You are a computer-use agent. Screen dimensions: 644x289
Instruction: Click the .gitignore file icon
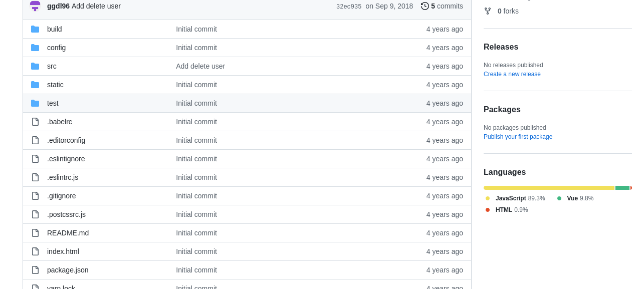tap(35, 196)
